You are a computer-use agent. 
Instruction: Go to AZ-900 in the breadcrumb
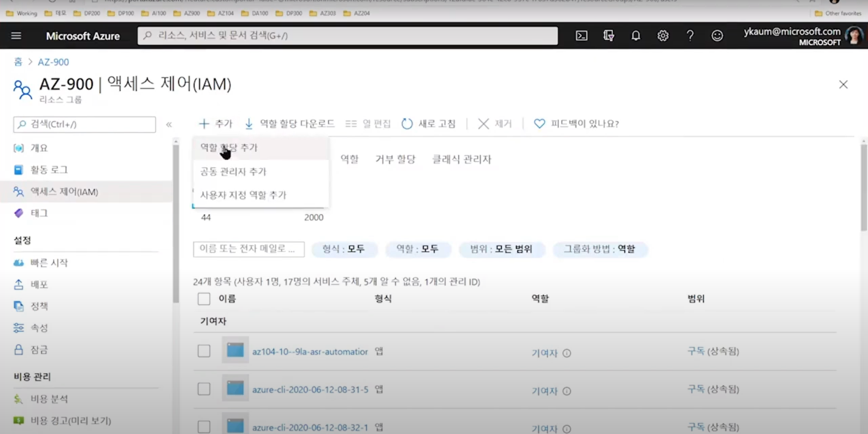click(53, 62)
